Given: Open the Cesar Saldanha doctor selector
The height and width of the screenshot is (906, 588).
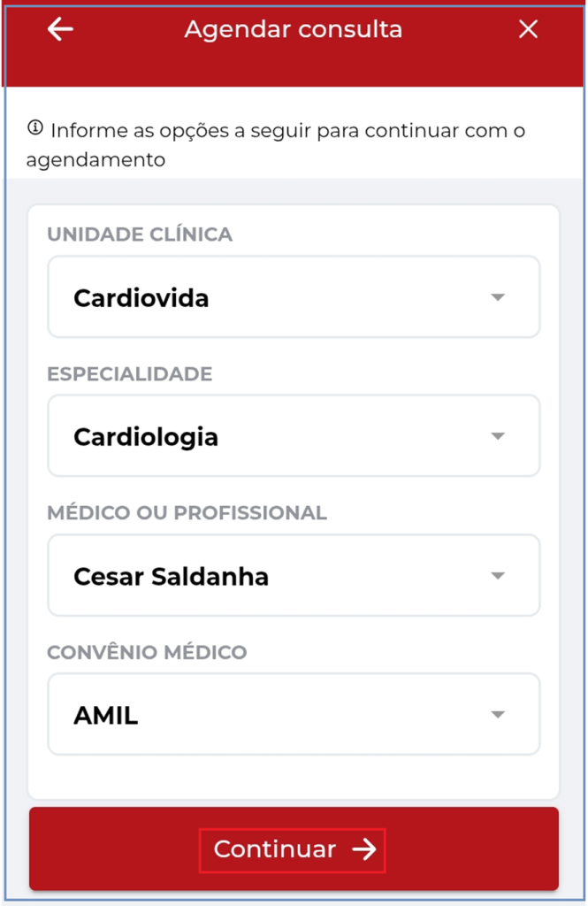Looking at the screenshot, I should (x=294, y=575).
